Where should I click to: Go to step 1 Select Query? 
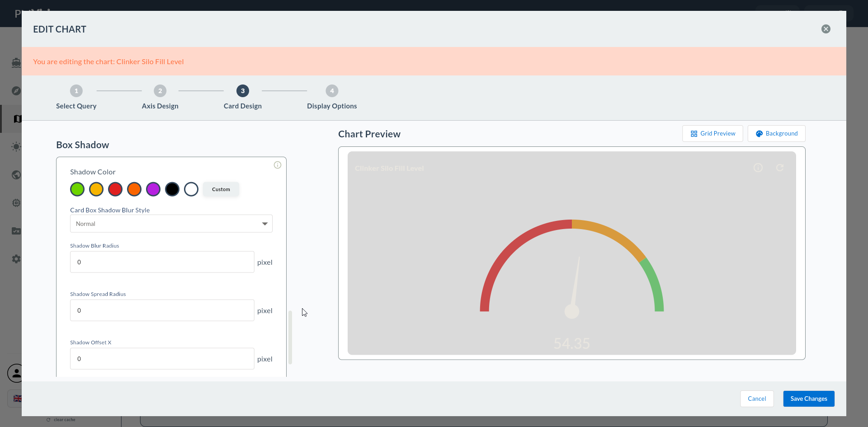click(76, 97)
